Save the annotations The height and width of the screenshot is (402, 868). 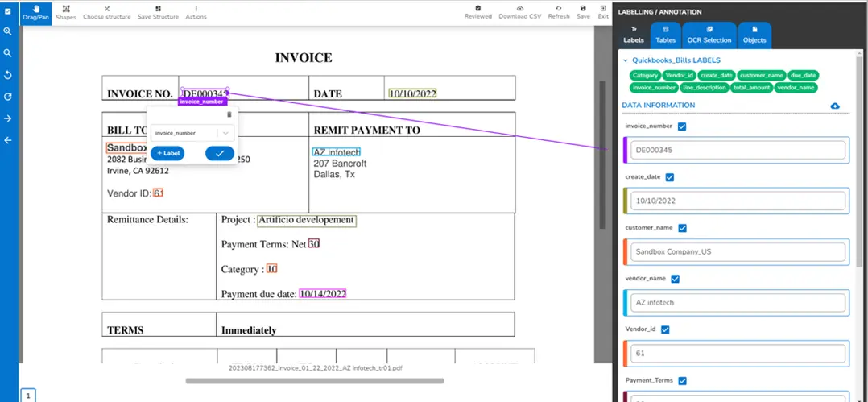click(583, 12)
